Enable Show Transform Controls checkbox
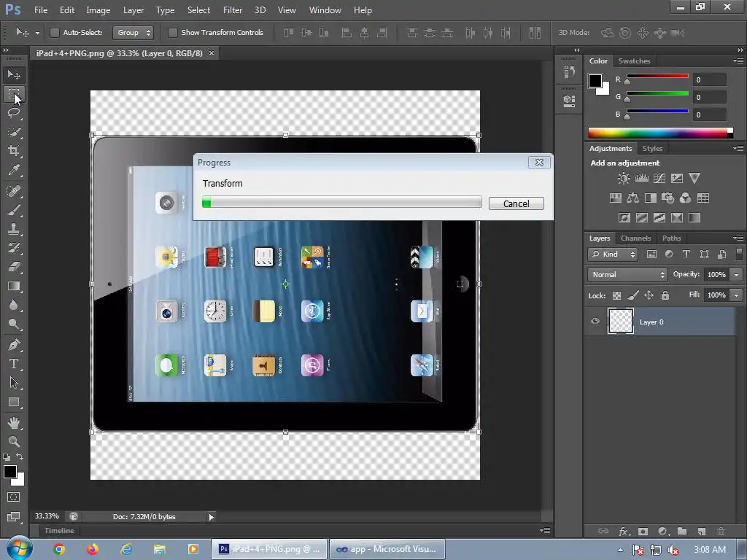The width and height of the screenshot is (747, 560). 173,32
